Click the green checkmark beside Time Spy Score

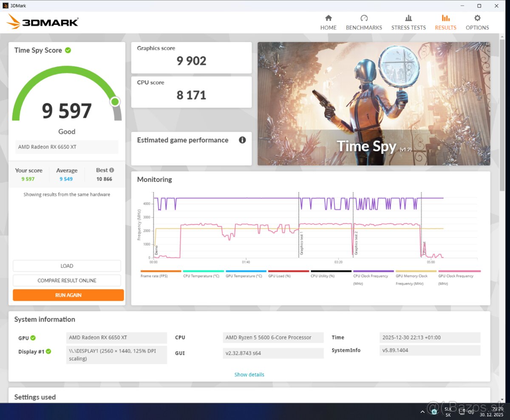tap(68, 50)
